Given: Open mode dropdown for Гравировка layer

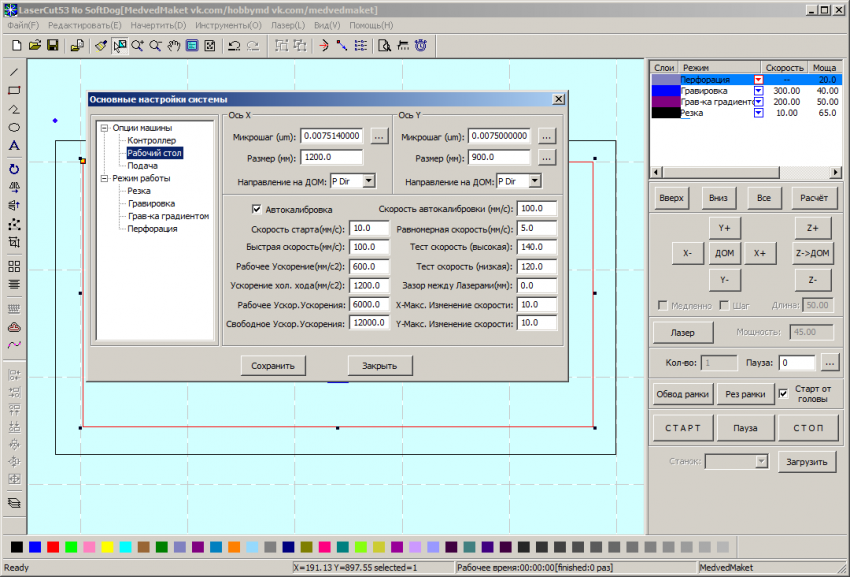Looking at the screenshot, I should [758, 90].
